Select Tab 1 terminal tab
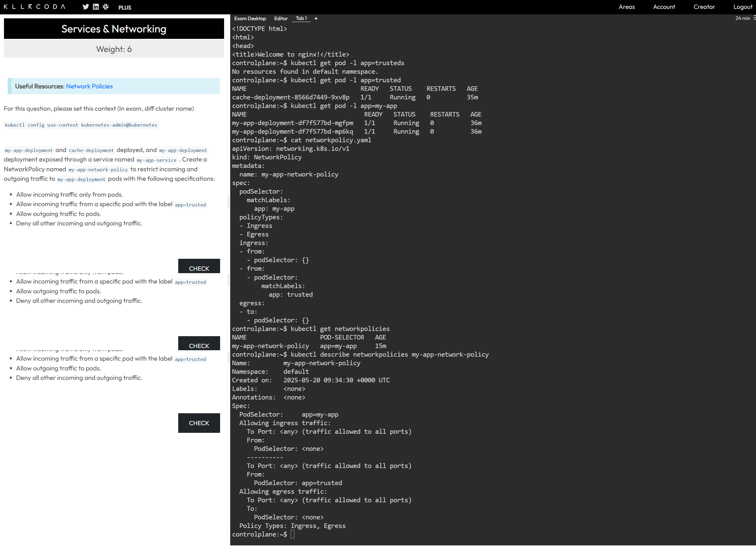 tap(301, 19)
